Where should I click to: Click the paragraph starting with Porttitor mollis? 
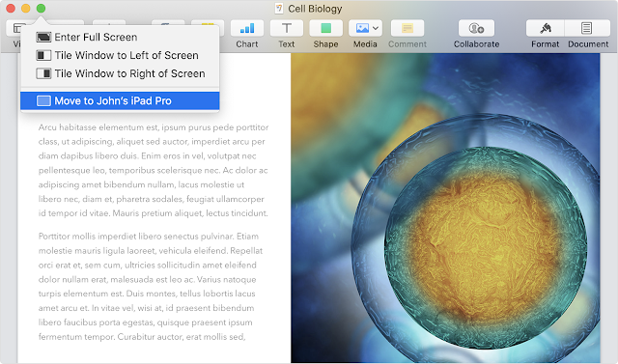151,287
